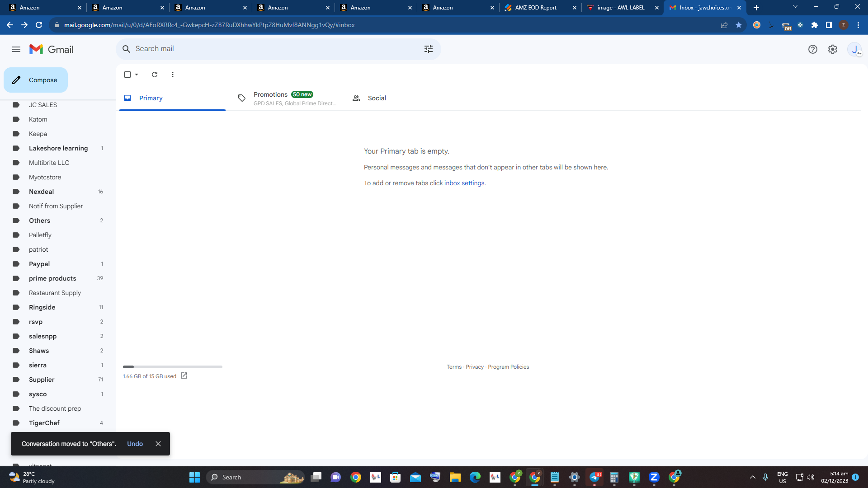The image size is (868, 488).
Task: Open storage management external link icon
Action: tap(184, 376)
